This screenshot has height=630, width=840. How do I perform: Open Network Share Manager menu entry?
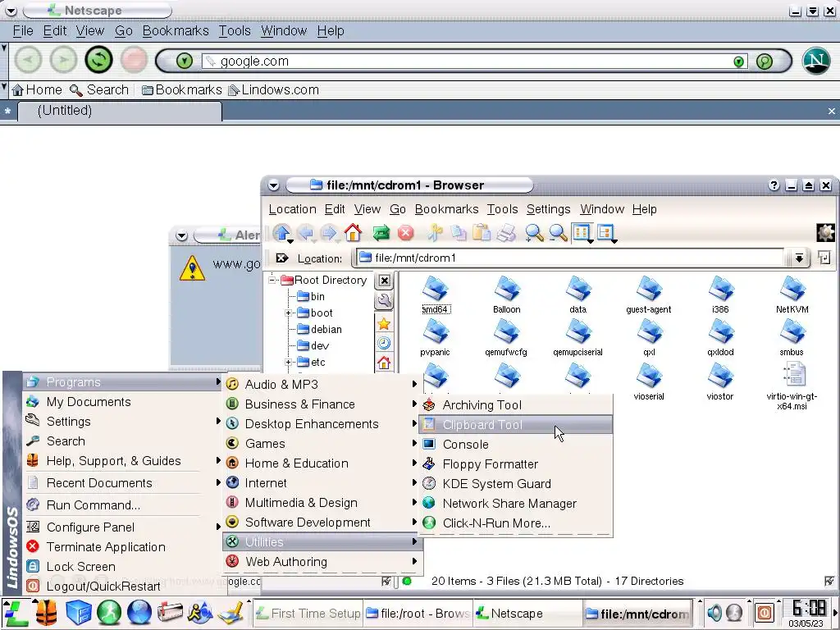(515, 504)
